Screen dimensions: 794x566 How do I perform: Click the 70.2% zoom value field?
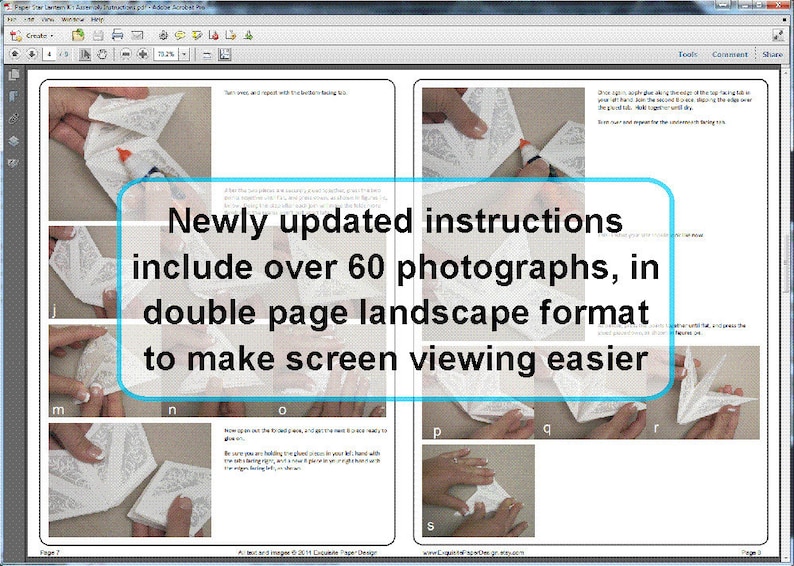pos(166,54)
